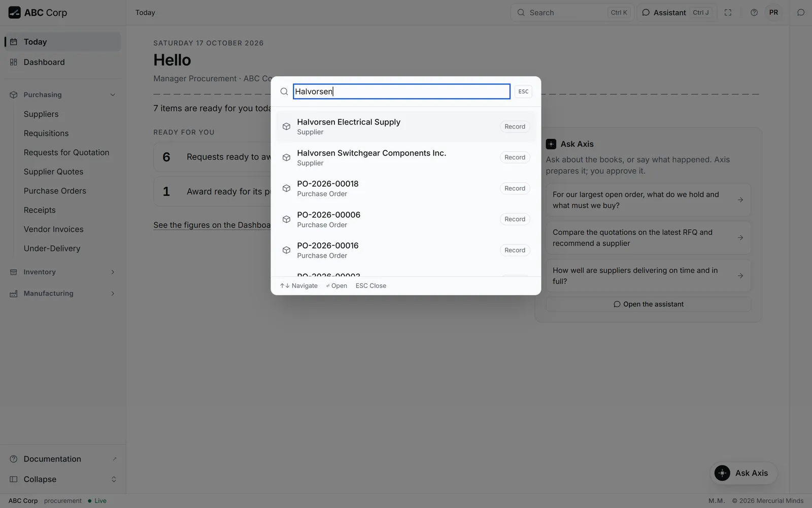Click the top bar Search box

(x=572, y=13)
